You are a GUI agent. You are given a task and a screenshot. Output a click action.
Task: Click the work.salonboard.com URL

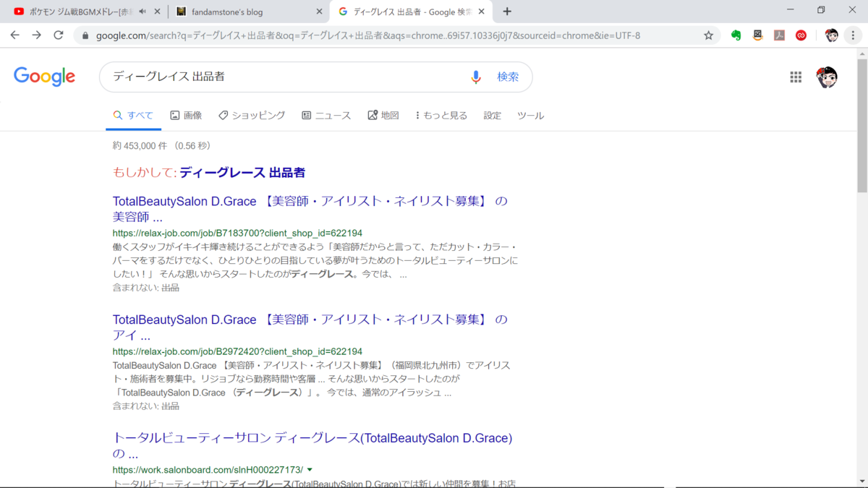coord(208,470)
